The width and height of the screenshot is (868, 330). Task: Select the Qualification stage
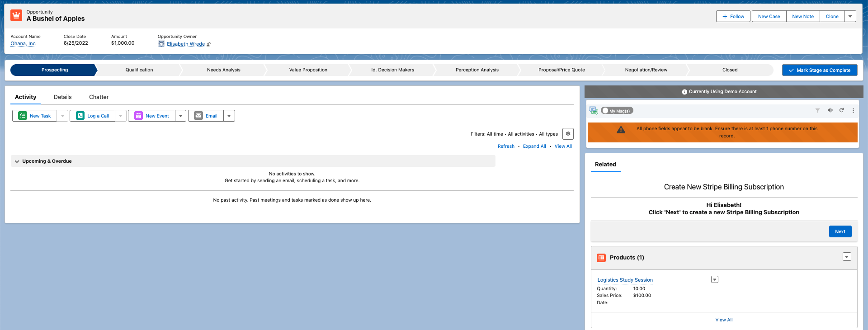139,70
